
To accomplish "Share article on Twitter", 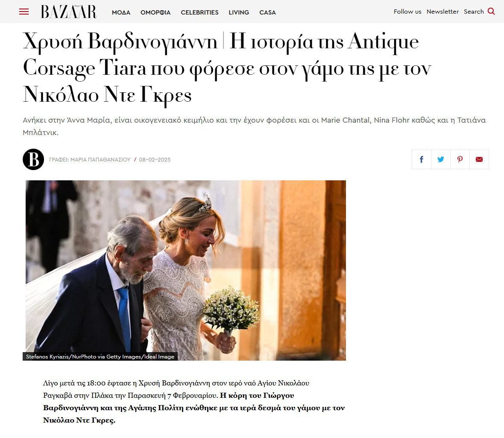I will tap(441, 159).
